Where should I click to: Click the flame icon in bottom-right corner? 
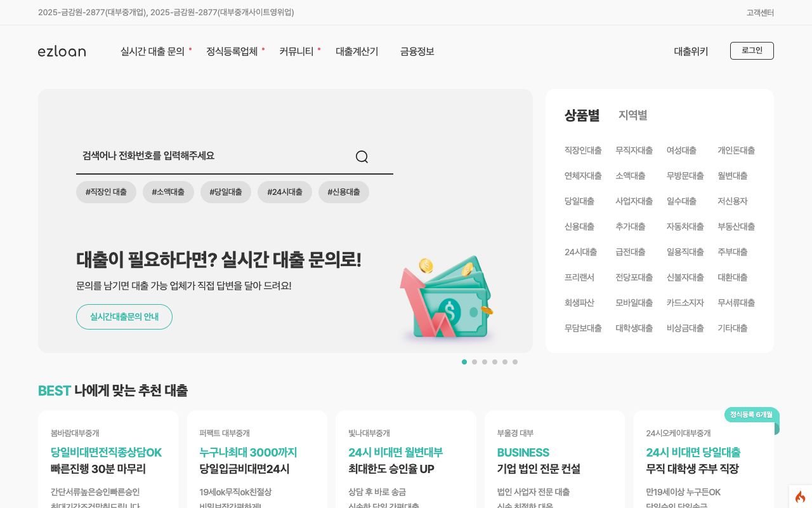coord(800,497)
